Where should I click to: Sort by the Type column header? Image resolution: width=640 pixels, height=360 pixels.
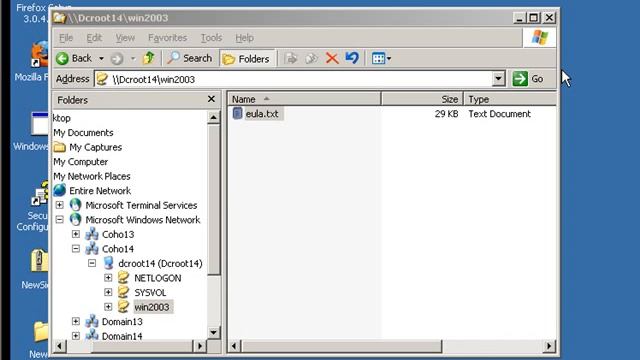[510, 99]
